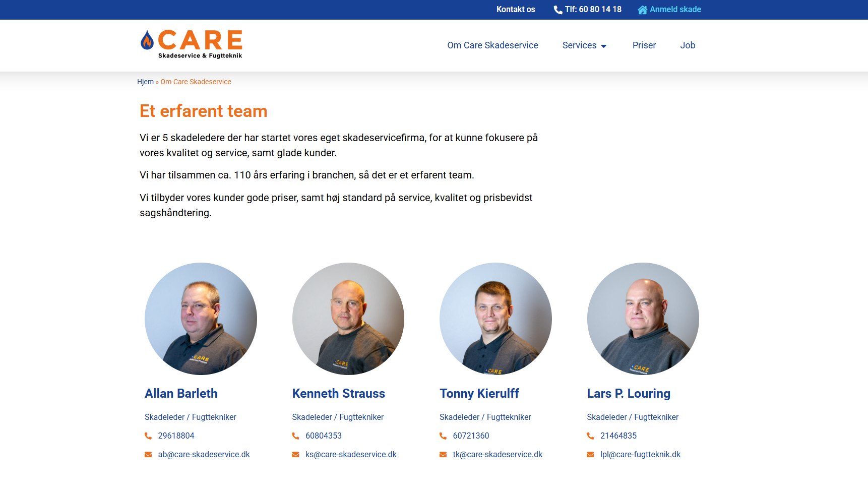
Task: Click Kenneth Strauss's portrait photo
Action: click(x=348, y=319)
